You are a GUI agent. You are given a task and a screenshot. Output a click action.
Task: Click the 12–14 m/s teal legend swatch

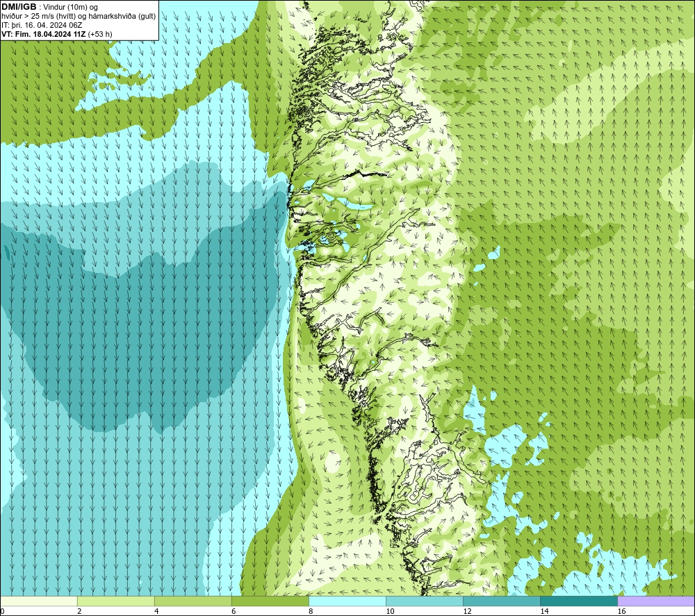(501, 601)
